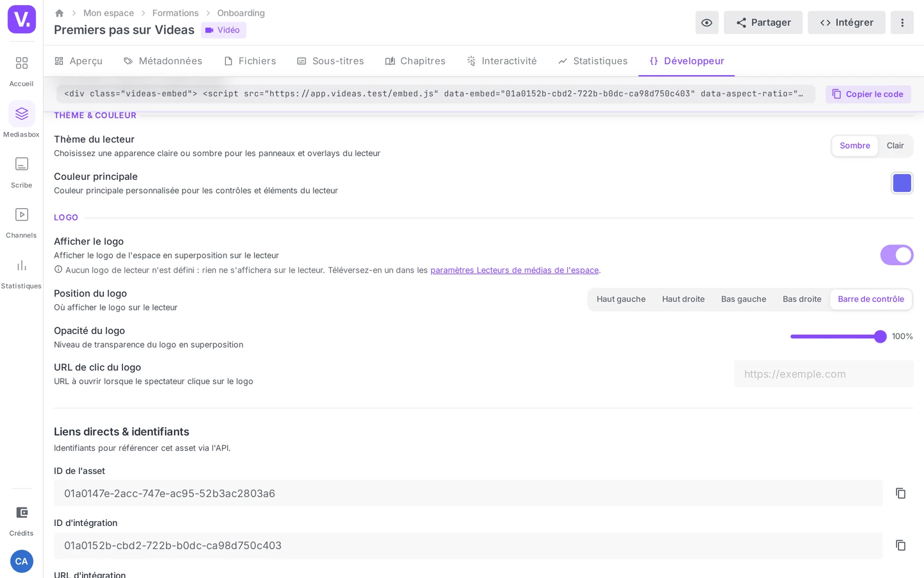924x578 pixels.
Task: Set logo position to Bas gauche
Action: [x=743, y=299]
